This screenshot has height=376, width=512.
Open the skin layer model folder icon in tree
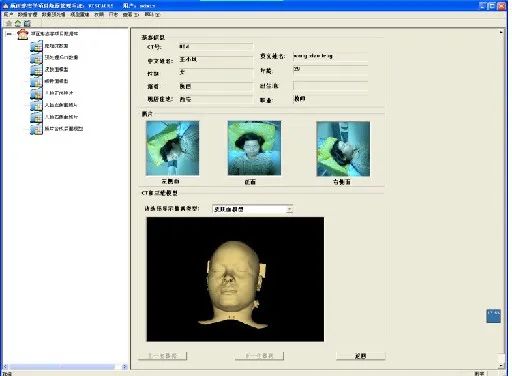(36, 70)
